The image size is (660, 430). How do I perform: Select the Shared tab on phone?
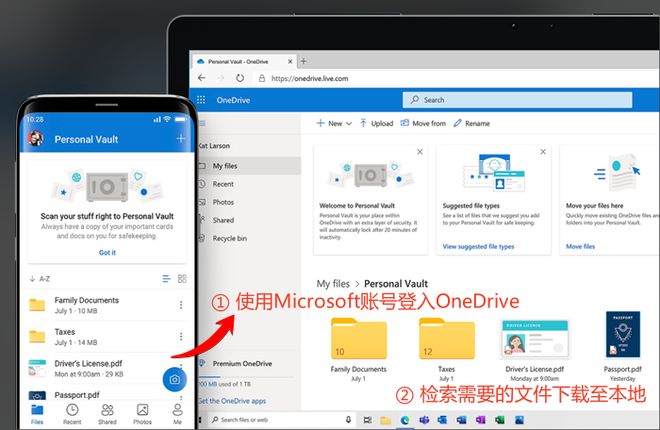coord(107,414)
